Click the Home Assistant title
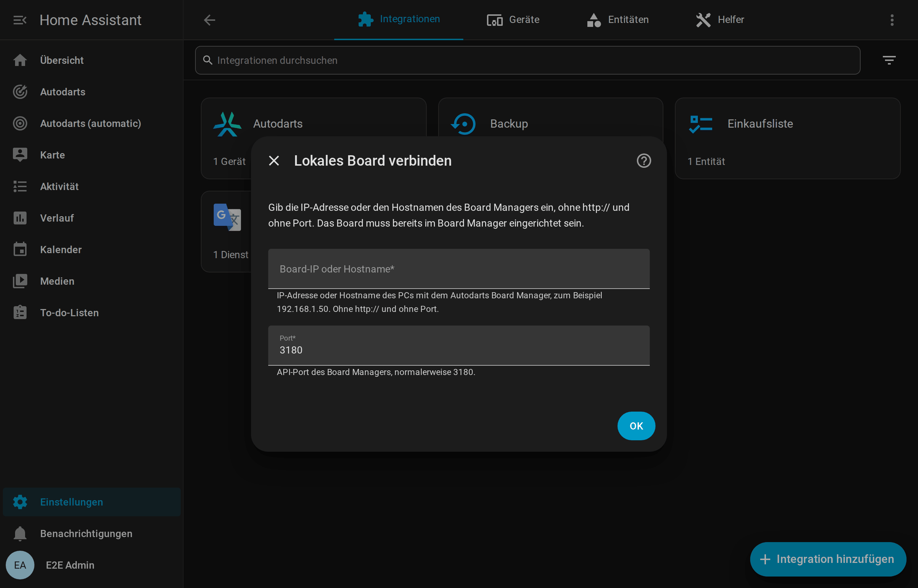Image resolution: width=918 pixels, height=588 pixels. click(90, 20)
